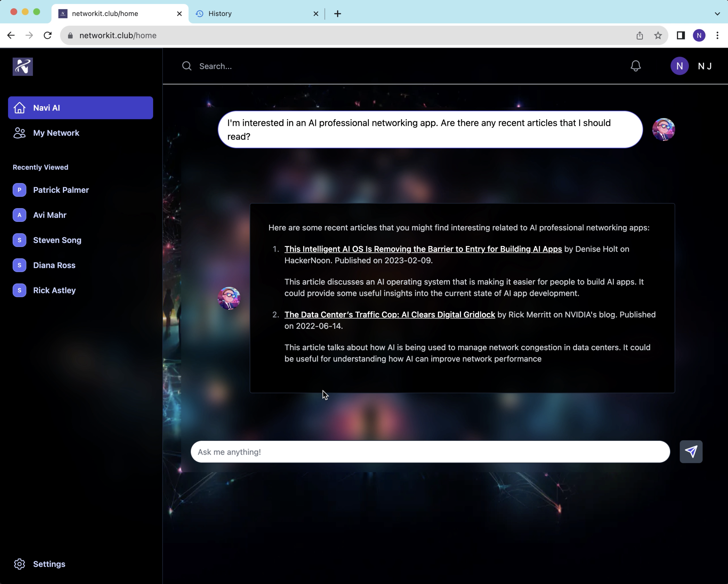Open the notifications bell

[635, 66]
